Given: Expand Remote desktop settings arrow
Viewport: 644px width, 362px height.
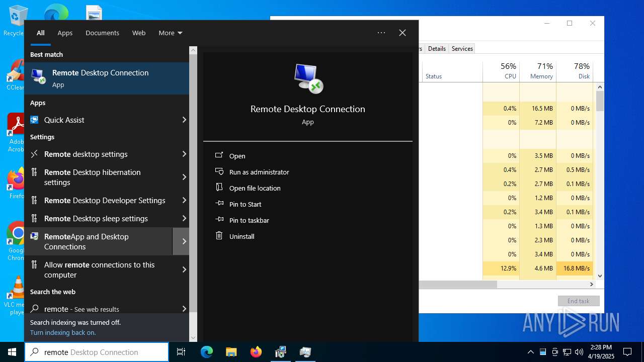Looking at the screenshot, I should 184,154.
